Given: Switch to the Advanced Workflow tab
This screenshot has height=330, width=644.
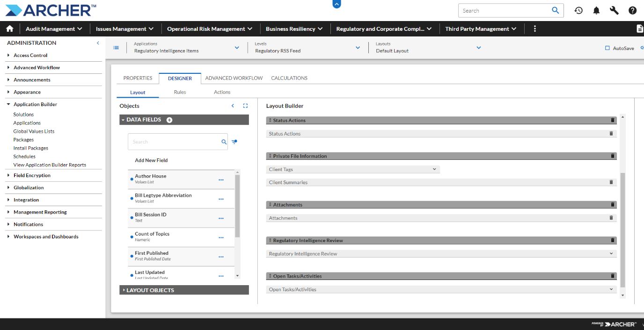Looking at the screenshot, I should [234, 78].
